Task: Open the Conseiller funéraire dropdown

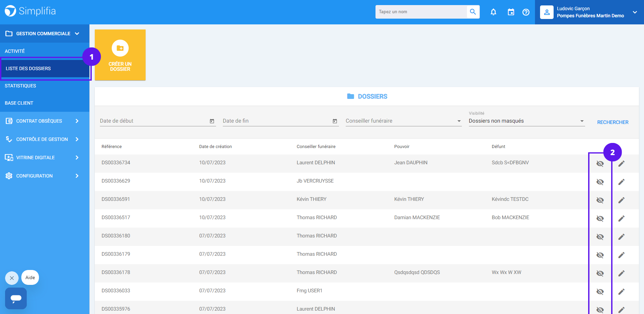Action: [404, 121]
